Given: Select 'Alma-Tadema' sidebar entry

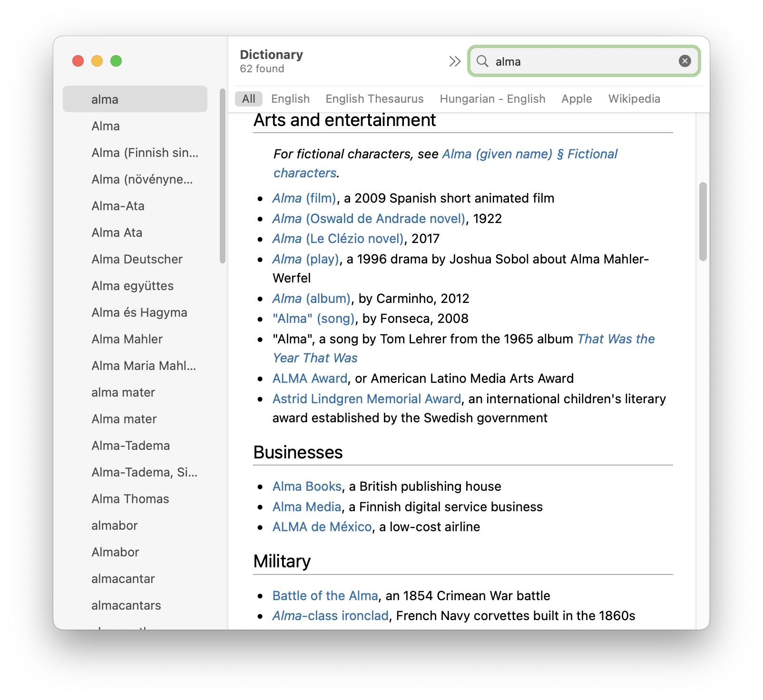Looking at the screenshot, I should click(x=135, y=446).
